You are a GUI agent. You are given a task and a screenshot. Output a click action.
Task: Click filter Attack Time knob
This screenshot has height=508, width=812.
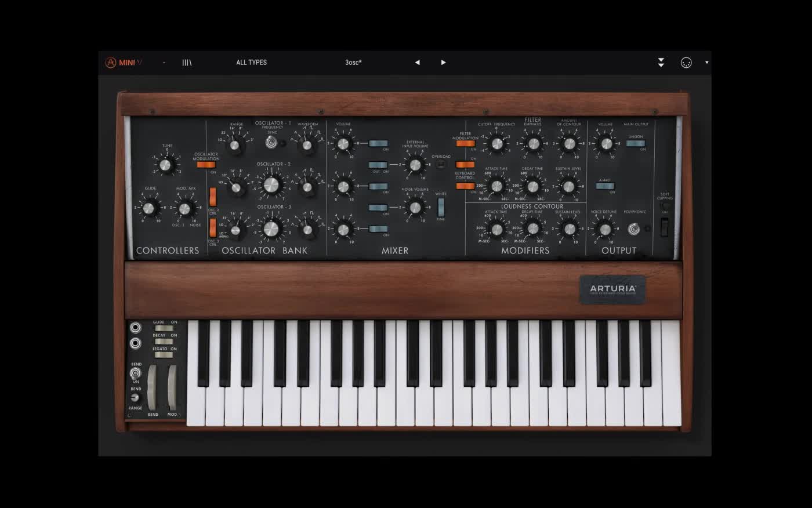click(496, 186)
